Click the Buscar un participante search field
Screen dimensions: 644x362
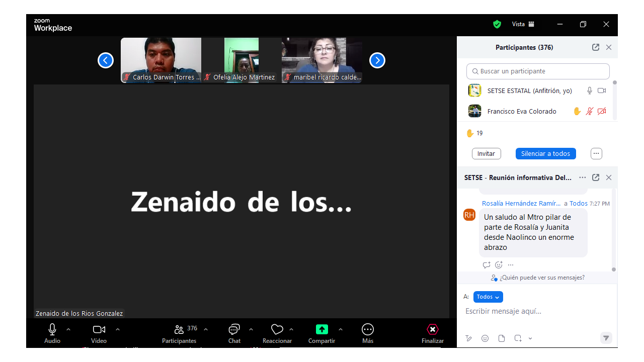[x=538, y=71]
